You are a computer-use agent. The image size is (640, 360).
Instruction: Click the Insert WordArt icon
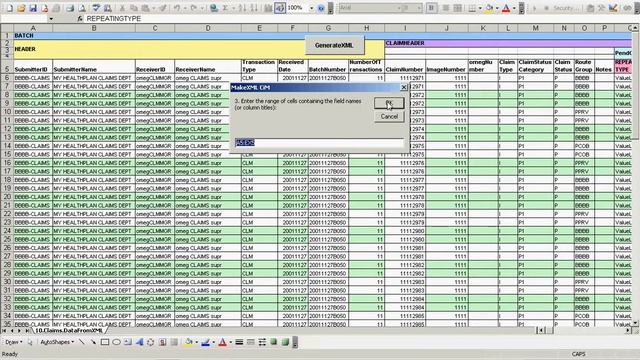(139, 342)
